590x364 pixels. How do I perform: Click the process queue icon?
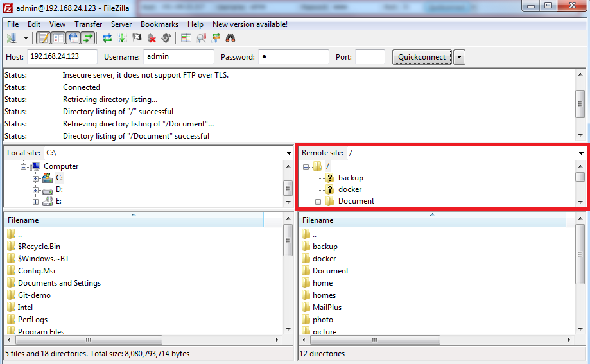click(122, 38)
